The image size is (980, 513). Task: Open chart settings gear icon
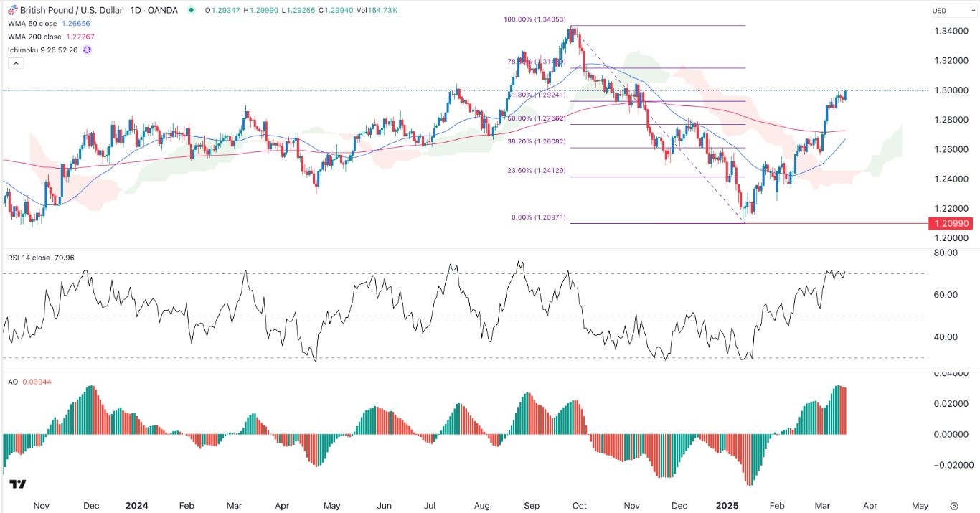(x=953, y=505)
